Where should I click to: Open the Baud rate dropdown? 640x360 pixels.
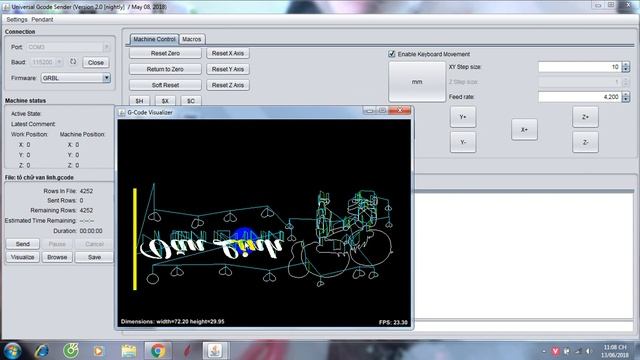coord(47,62)
